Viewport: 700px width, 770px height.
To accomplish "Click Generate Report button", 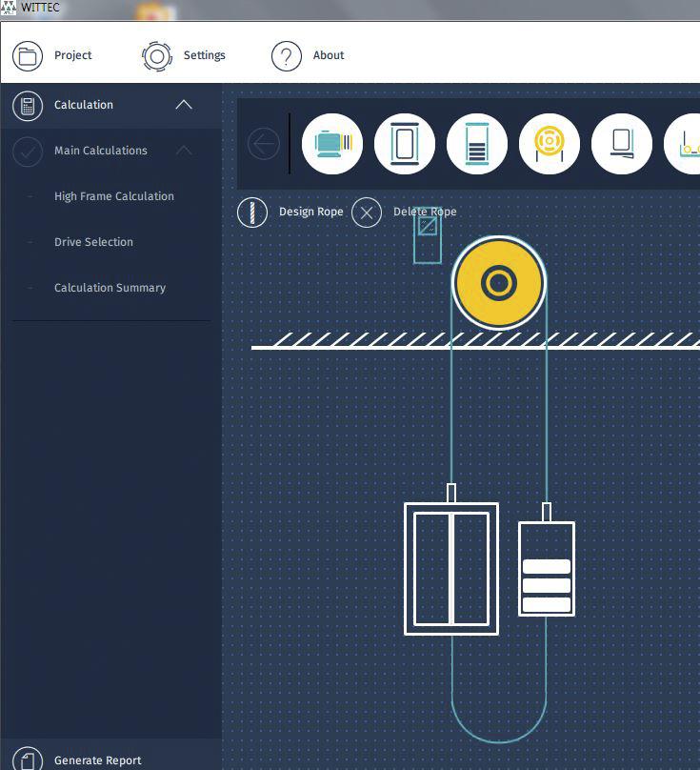I will click(97, 760).
